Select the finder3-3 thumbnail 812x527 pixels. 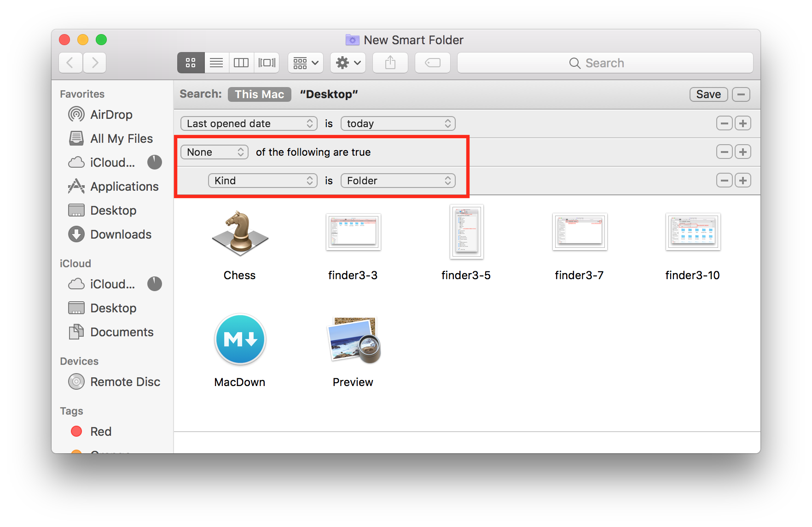tap(353, 232)
